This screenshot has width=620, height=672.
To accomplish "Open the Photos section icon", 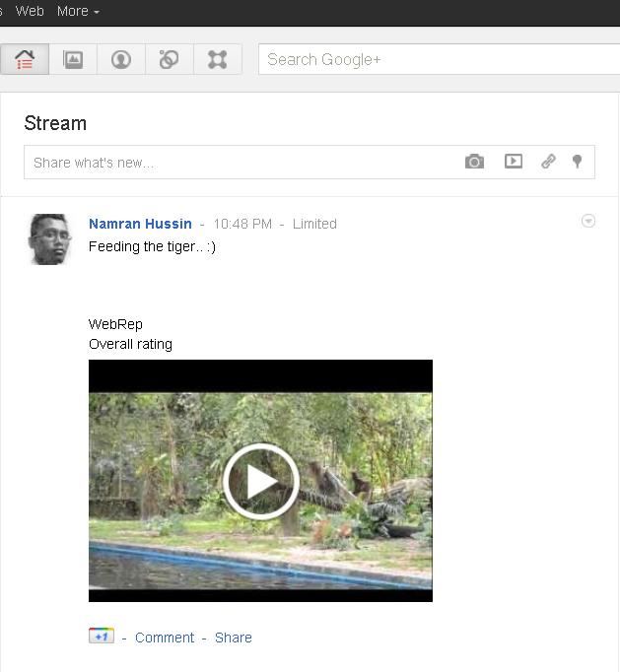I will [73, 59].
